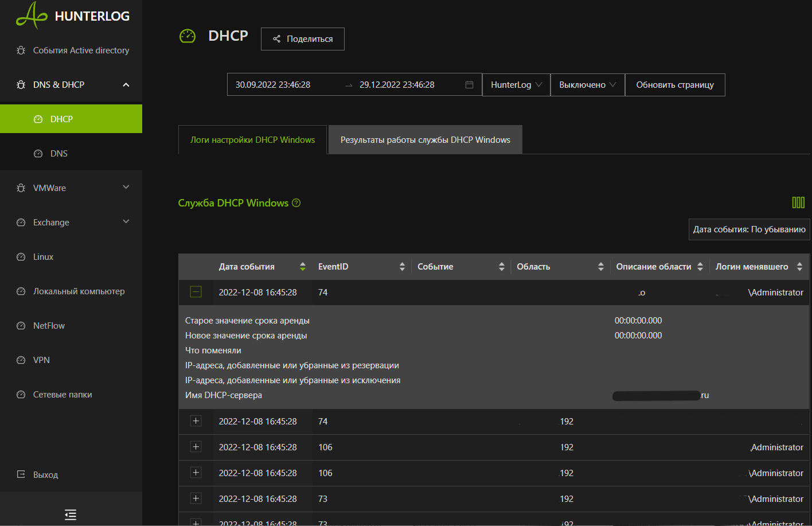Viewport: 812px width, 526px height.
Task: Click the Что поменяли label
Action: (x=213, y=350)
